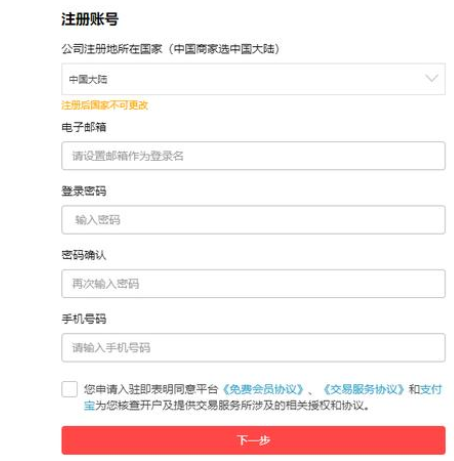The width and height of the screenshot is (454, 461).
Task: Select the orange 注册后国家不可更改 warning text
Action: click(105, 105)
